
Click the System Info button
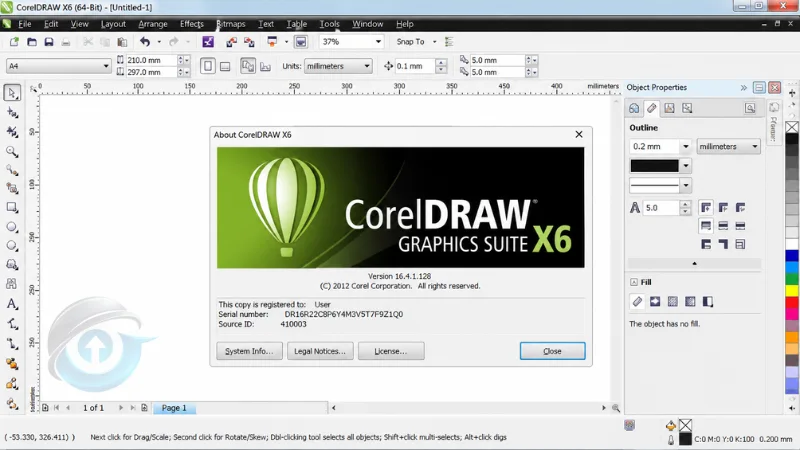(249, 351)
